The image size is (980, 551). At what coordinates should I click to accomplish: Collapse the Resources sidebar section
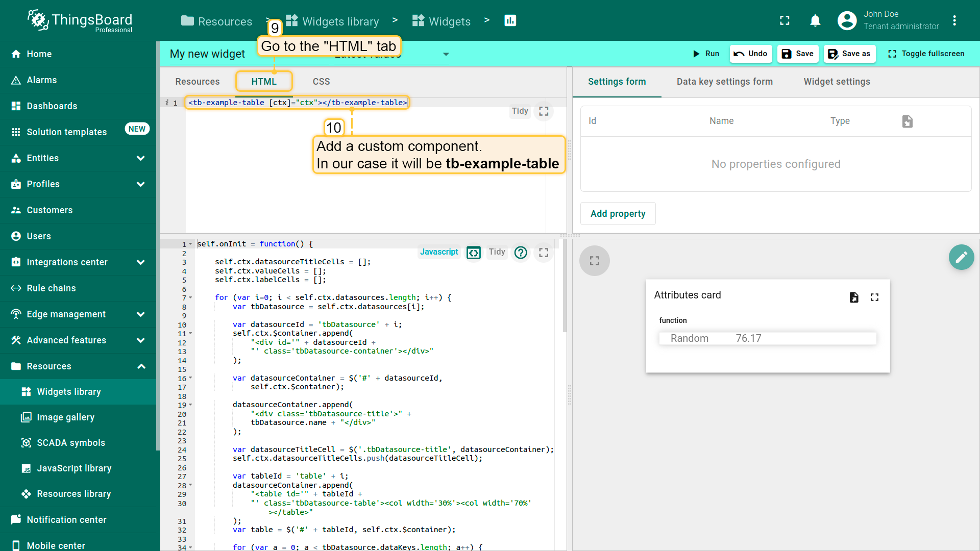[141, 366]
